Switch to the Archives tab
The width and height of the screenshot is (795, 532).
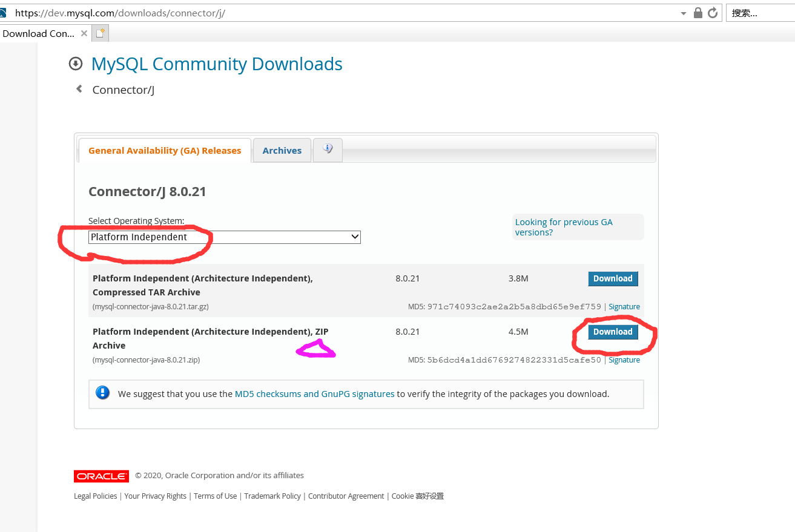pos(282,150)
